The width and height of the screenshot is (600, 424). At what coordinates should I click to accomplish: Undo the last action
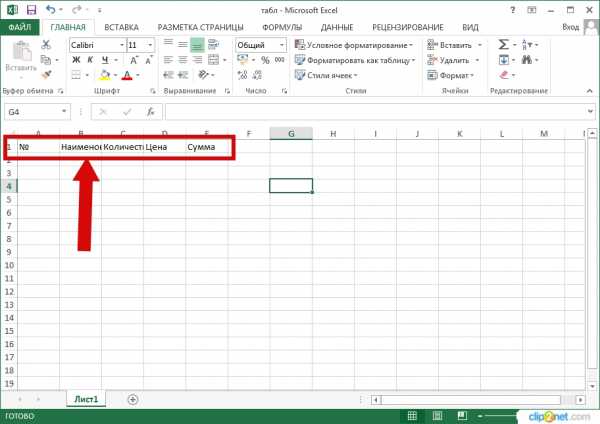pyautogui.click(x=51, y=10)
